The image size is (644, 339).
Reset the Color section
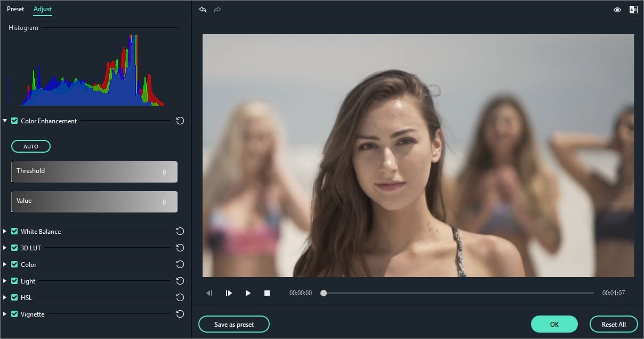[x=180, y=264]
